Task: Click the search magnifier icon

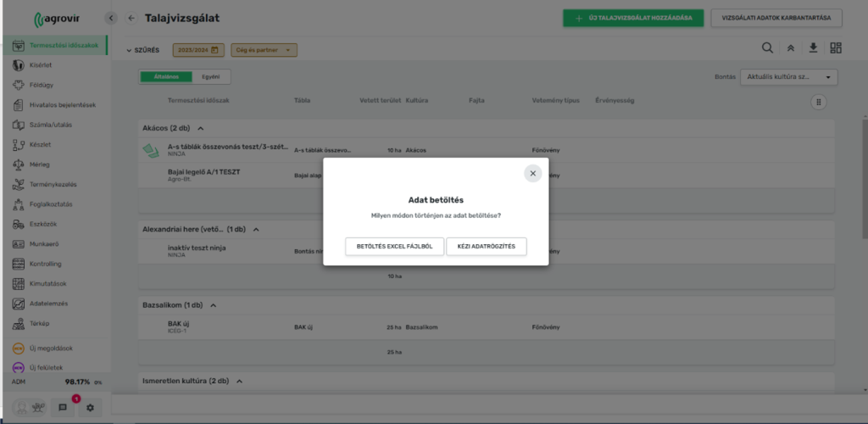Action: (x=767, y=48)
